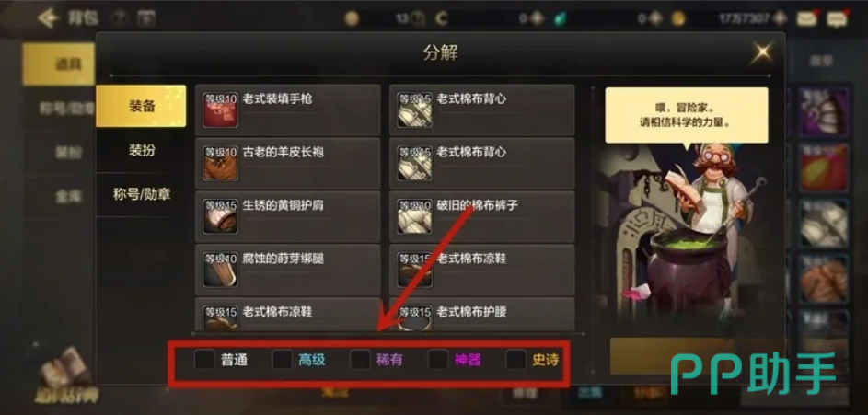Tick the 神器 rarity checkbox
This screenshot has height=415, width=868.
tap(438, 360)
